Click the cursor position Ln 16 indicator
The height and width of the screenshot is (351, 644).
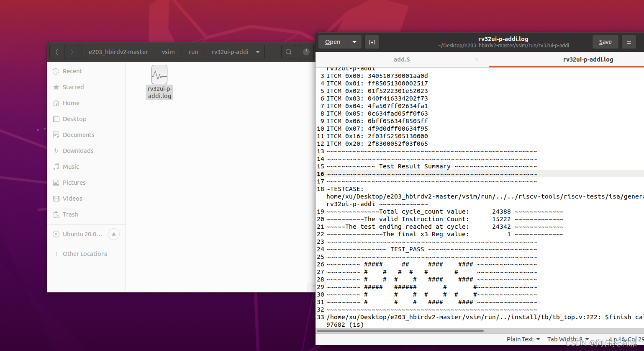pos(626,339)
